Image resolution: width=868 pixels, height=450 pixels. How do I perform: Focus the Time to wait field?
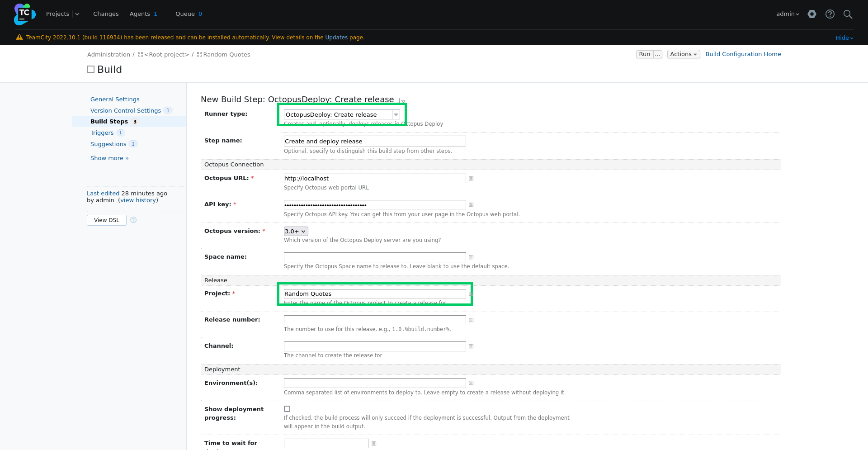click(326, 444)
